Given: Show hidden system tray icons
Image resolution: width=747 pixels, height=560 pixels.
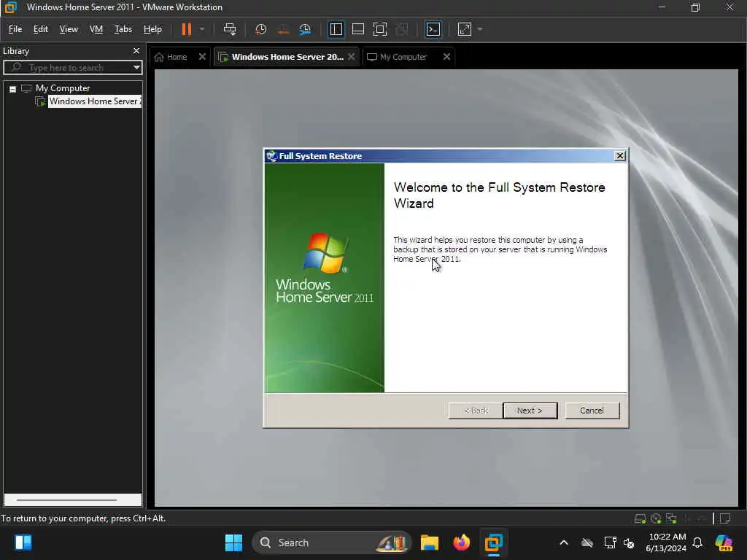Looking at the screenshot, I should point(564,542).
